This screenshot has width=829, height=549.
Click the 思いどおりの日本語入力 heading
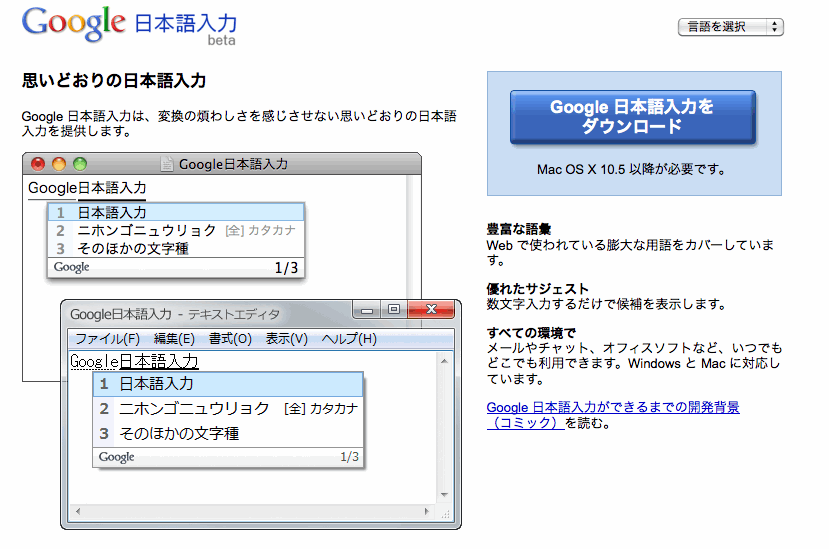[x=114, y=80]
